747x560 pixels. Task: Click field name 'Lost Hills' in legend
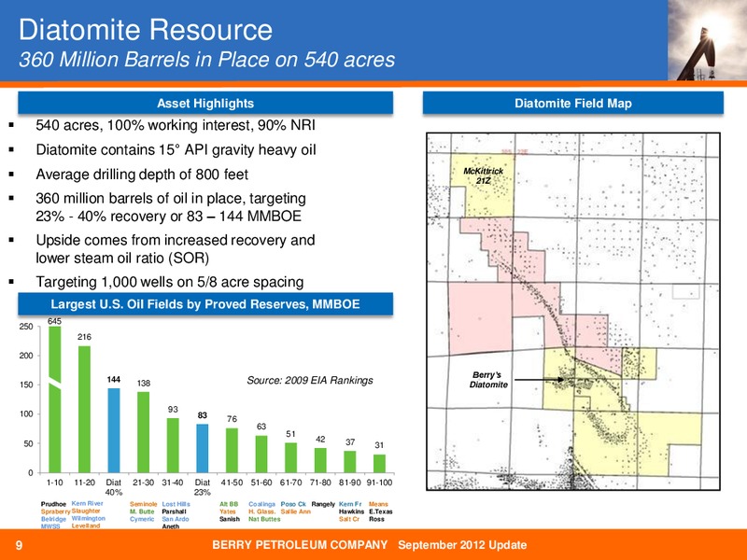click(176, 504)
